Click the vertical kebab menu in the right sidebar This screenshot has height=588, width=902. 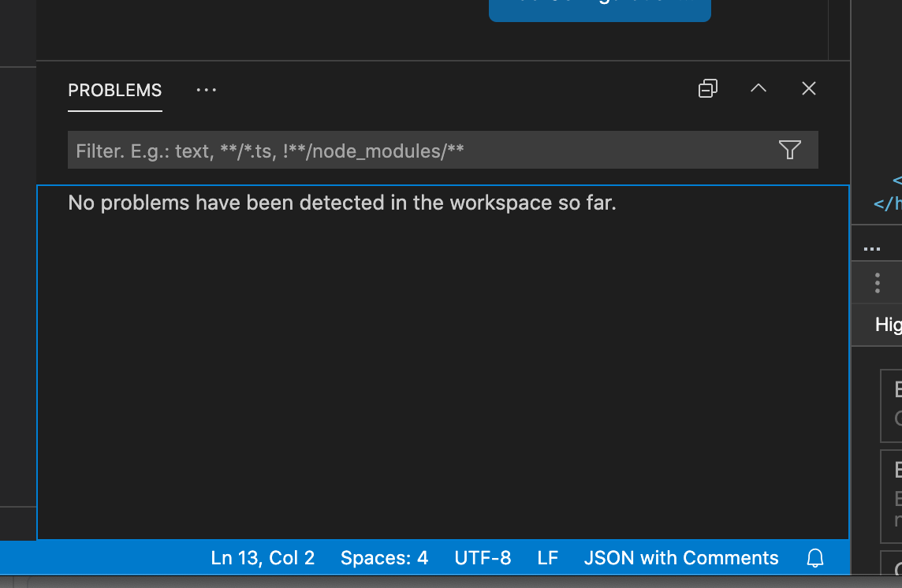pos(877,282)
